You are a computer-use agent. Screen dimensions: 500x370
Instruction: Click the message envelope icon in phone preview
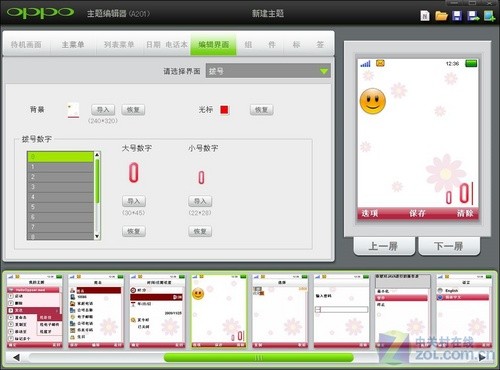pos(380,63)
